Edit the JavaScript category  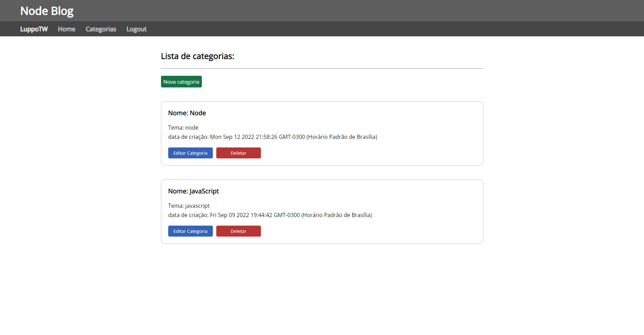coord(190,231)
